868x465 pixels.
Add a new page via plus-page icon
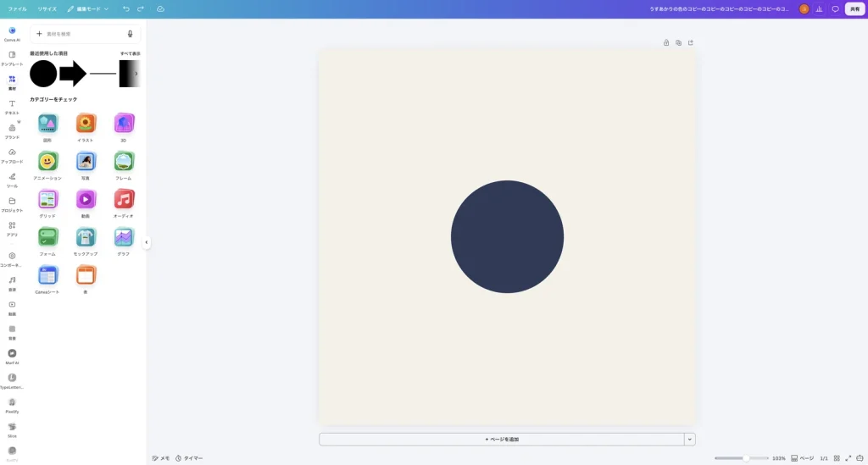coord(690,42)
